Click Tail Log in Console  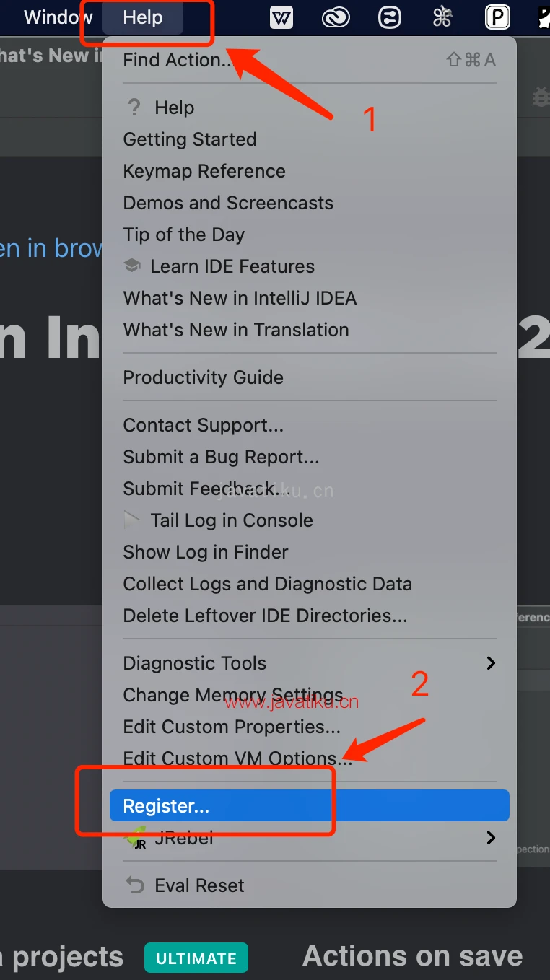231,520
